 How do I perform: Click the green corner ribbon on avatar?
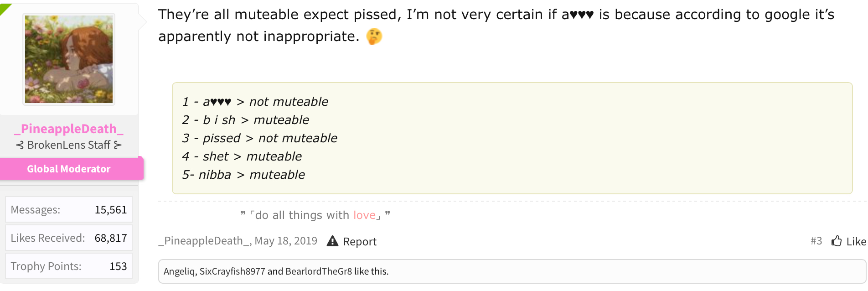5,7
